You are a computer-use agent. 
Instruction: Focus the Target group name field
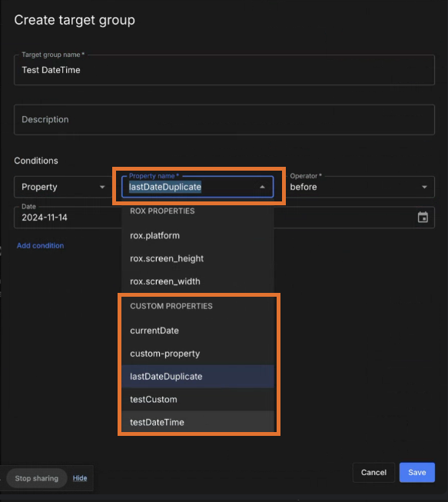(224, 70)
